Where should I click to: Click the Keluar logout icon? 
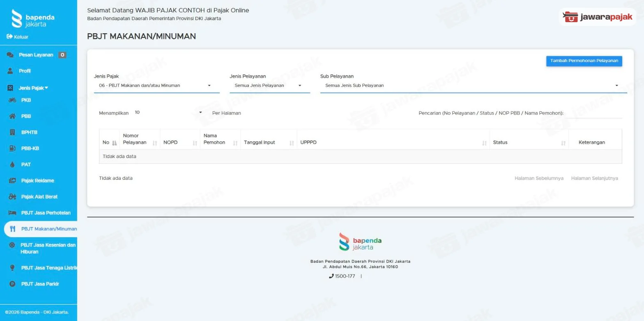9,37
